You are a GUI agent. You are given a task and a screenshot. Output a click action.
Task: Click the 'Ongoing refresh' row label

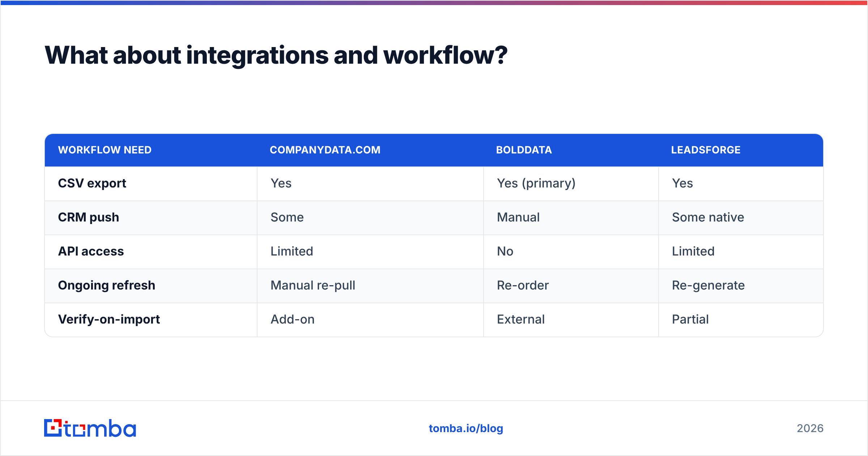pos(107,285)
